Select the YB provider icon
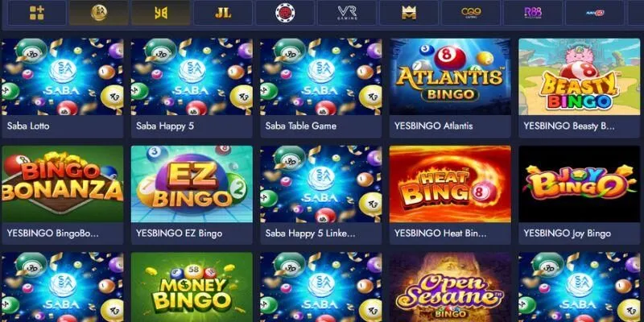Screen dimensions: 644x322 [x=161, y=13]
